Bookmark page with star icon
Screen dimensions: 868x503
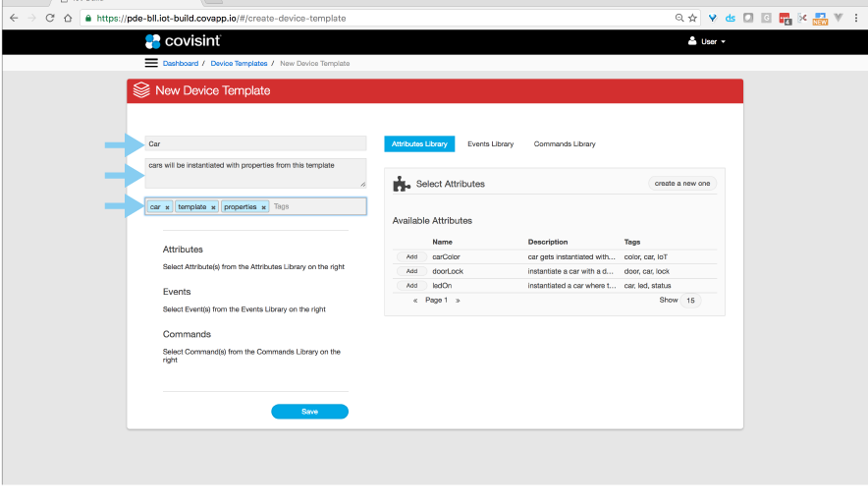(692, 18)
